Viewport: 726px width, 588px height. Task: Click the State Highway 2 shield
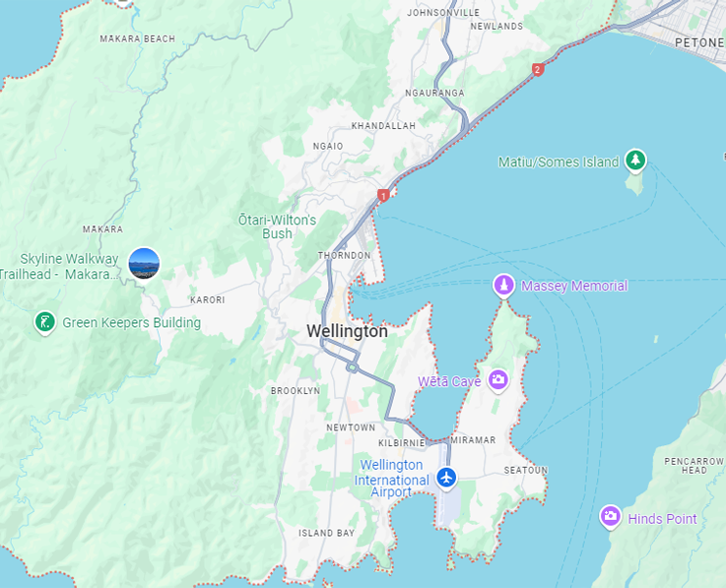point(537,70)
